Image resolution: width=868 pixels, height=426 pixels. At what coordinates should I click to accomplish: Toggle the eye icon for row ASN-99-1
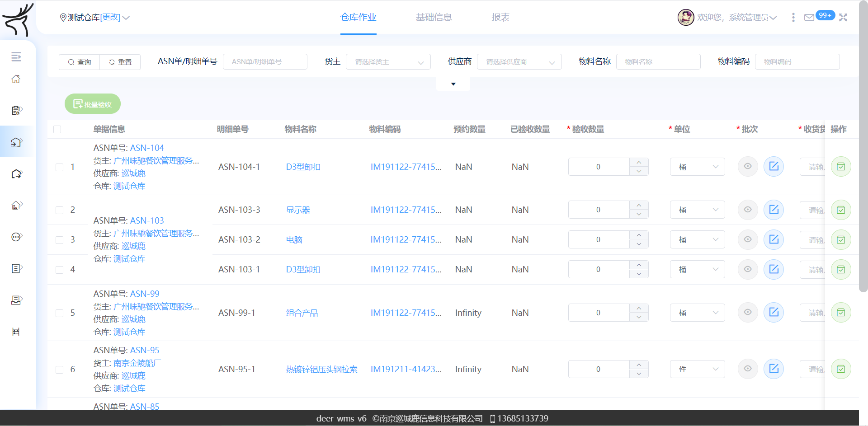[748, 313]
